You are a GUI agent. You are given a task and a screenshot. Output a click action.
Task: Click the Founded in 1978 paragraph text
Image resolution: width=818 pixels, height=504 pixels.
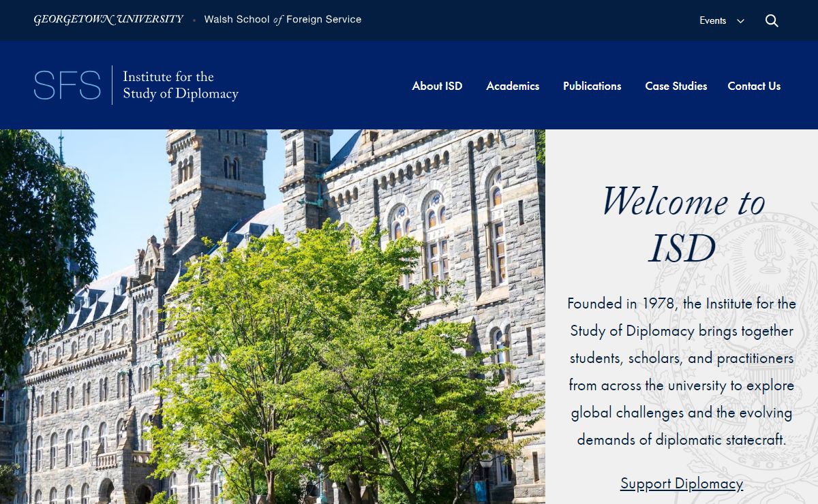682,371
